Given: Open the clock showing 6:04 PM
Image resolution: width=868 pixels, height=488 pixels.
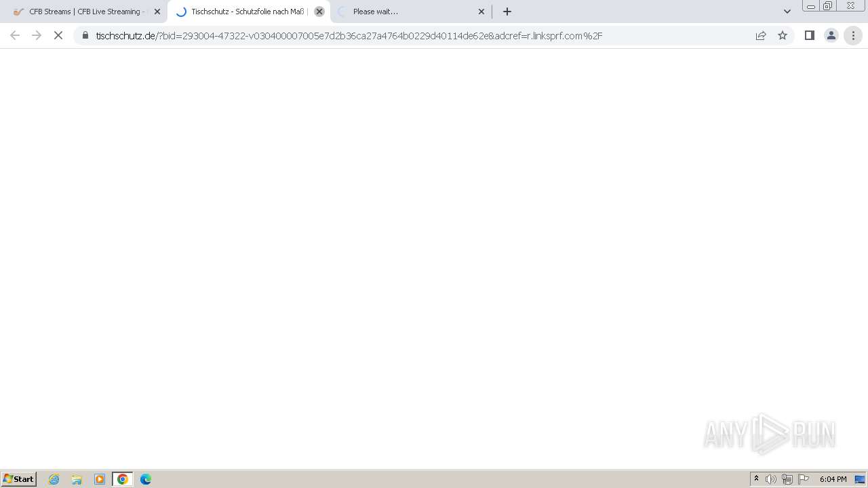Looking at the screenshot, I should click(833, 479).
